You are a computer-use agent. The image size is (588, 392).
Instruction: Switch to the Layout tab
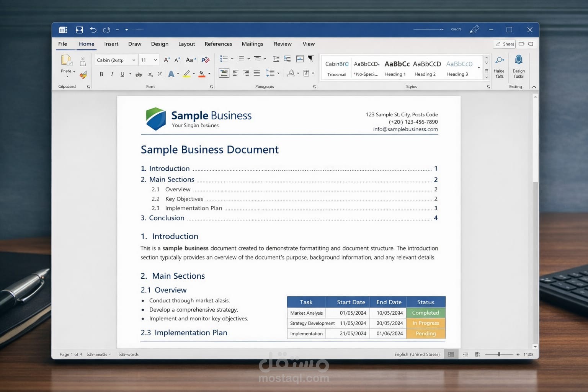186,44
